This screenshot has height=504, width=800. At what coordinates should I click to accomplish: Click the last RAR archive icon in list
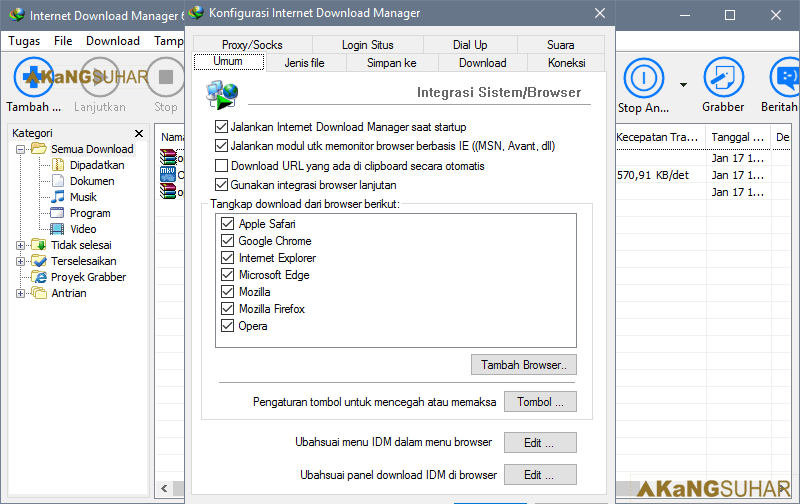(x=168, y=191)
